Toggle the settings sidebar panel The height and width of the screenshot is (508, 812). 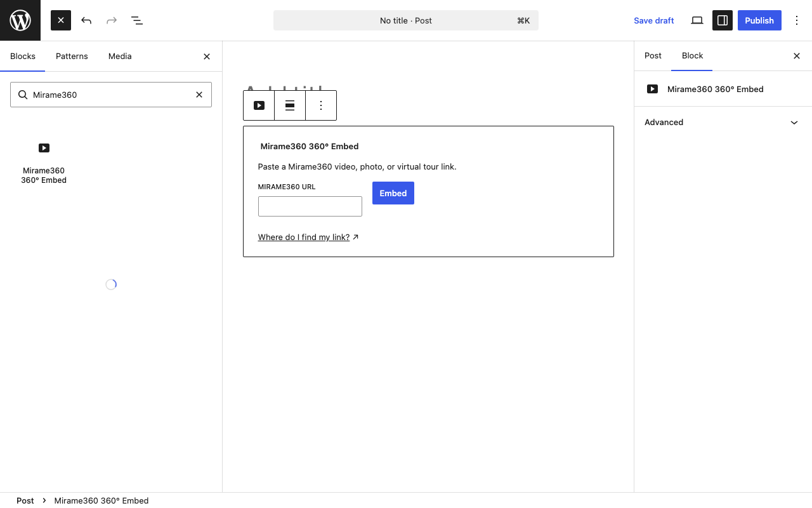coord(723,20)
